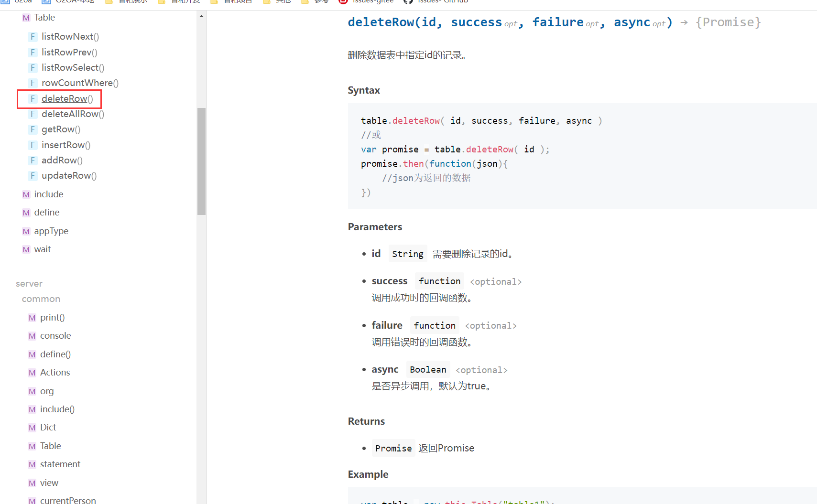
Task: Open the updateRow() function link
Action: click(x=69, y=176)
